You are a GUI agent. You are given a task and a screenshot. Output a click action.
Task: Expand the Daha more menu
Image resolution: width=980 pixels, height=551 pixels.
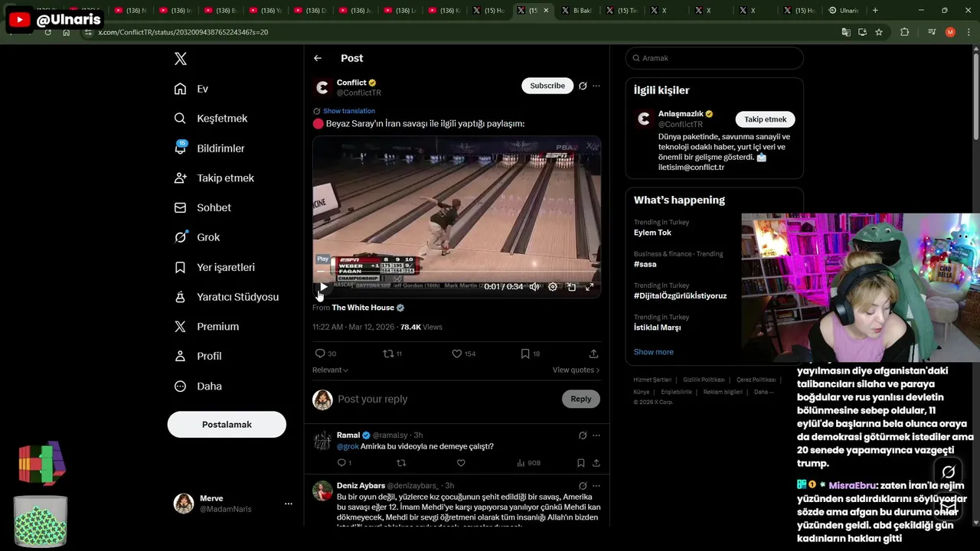tap(198, 386)
